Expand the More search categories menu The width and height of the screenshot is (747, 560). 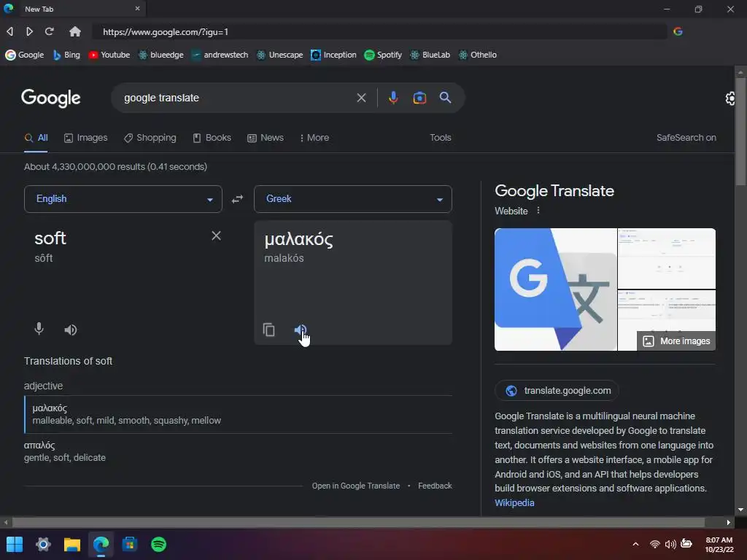pos(314,138)
